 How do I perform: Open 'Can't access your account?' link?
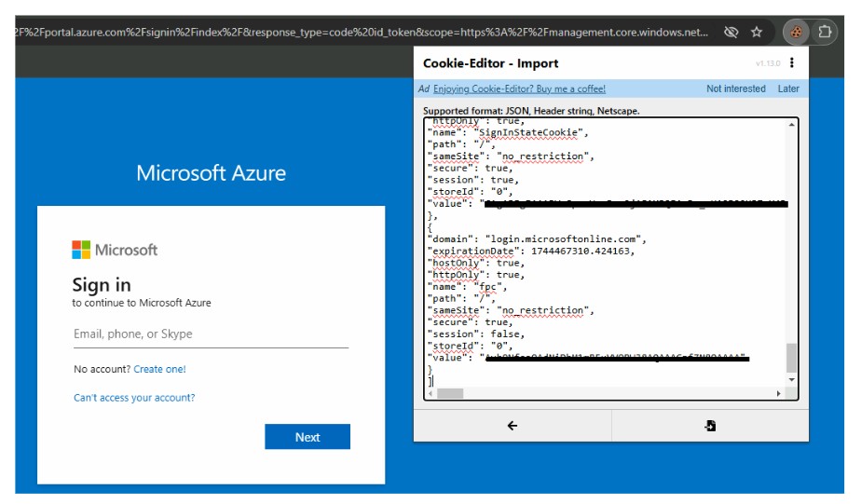point(134,398)
